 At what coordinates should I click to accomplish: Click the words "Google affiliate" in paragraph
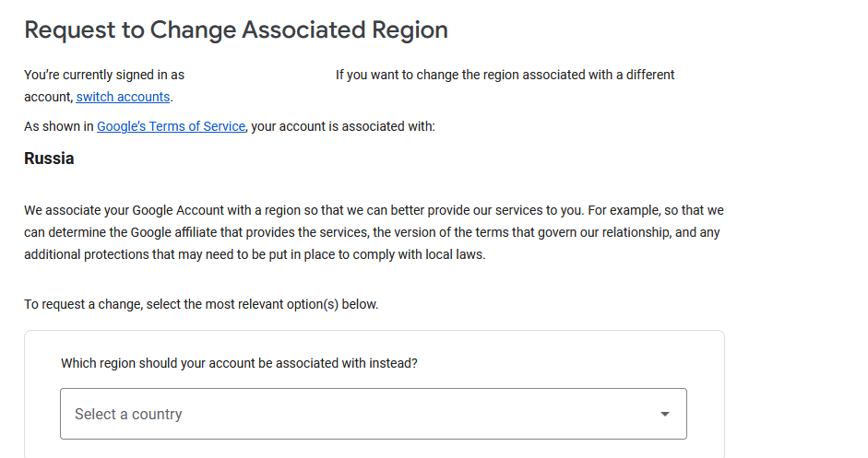177,232
